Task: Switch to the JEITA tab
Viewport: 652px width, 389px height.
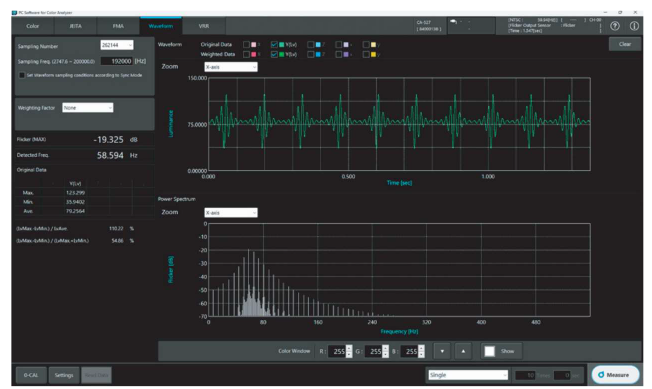Action: coord(75,26)
